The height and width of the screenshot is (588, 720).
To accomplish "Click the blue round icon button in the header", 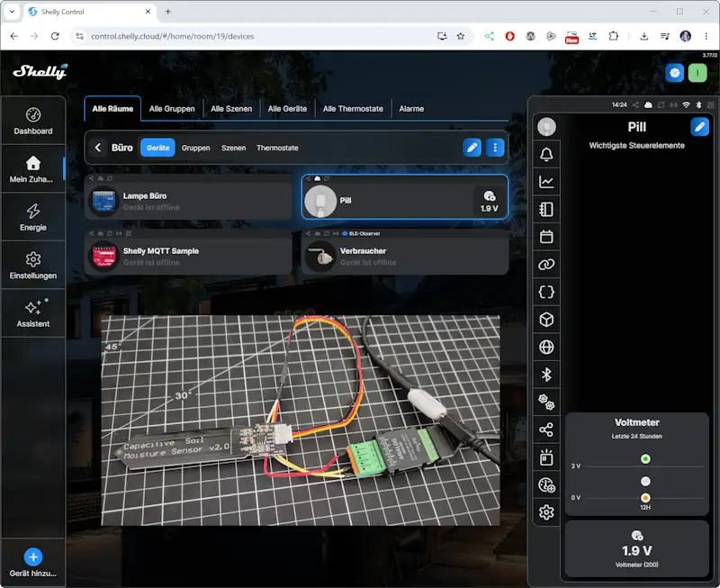I will click(x=674, y=73).
